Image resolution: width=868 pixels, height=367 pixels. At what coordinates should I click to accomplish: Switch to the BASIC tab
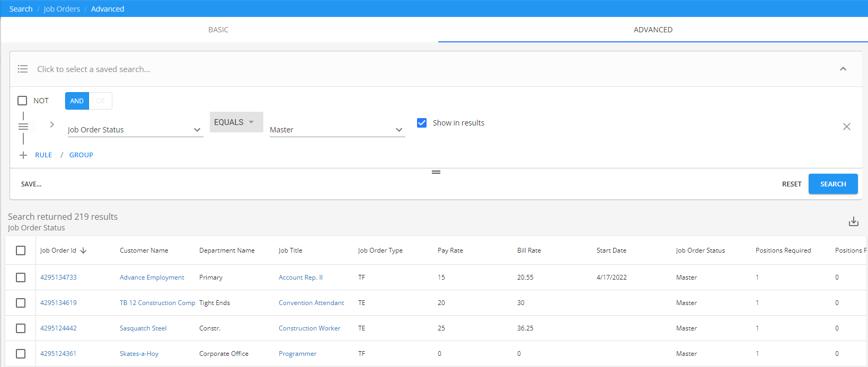click(x=218, y=30)
